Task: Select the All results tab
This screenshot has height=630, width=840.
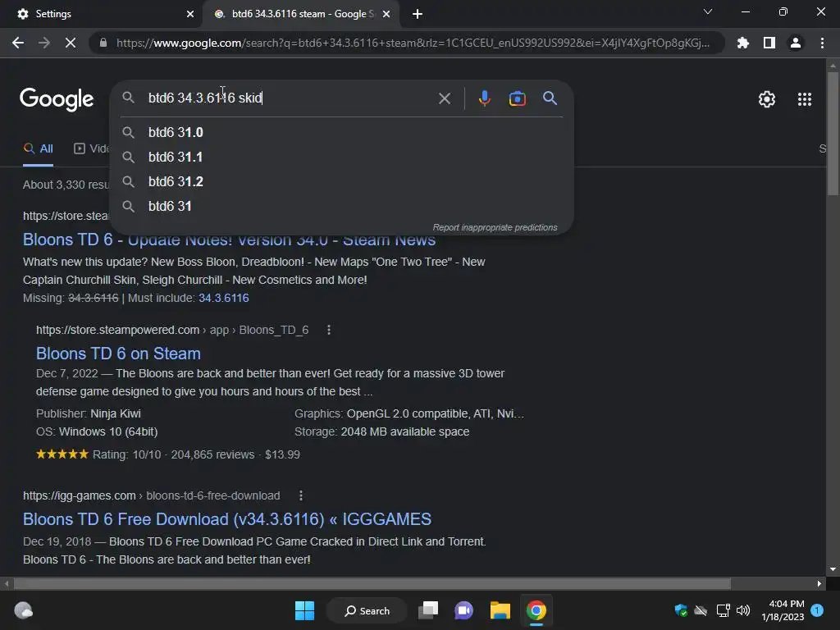Action: (x=38, y=149)
